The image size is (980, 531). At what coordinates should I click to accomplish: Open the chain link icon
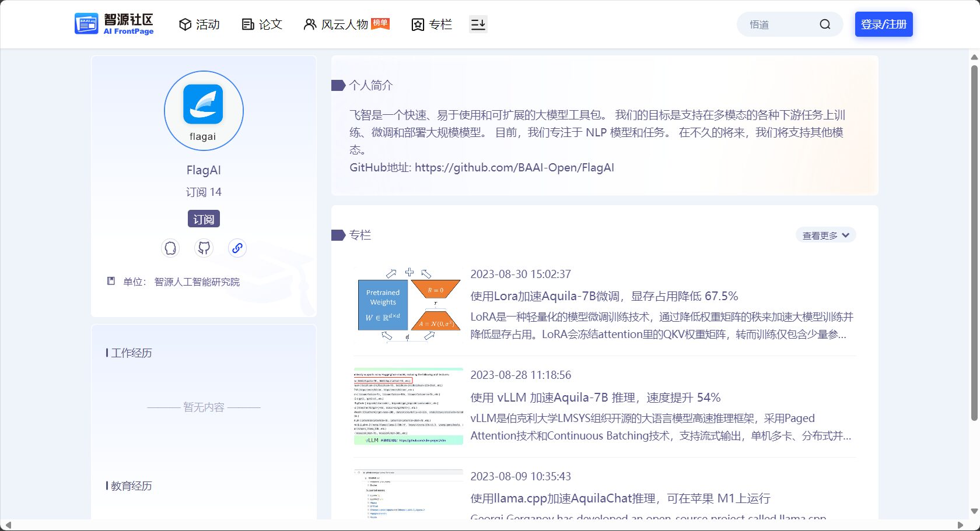coord(237,248)
